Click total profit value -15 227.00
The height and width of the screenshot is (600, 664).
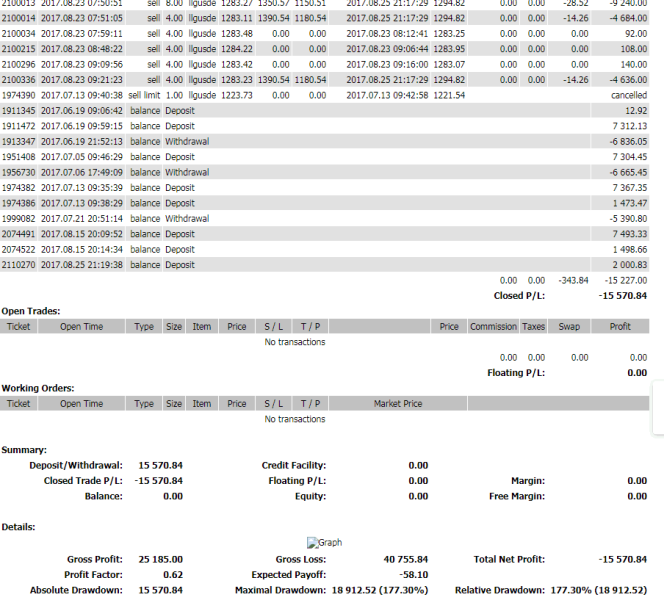tap(626, 280)
